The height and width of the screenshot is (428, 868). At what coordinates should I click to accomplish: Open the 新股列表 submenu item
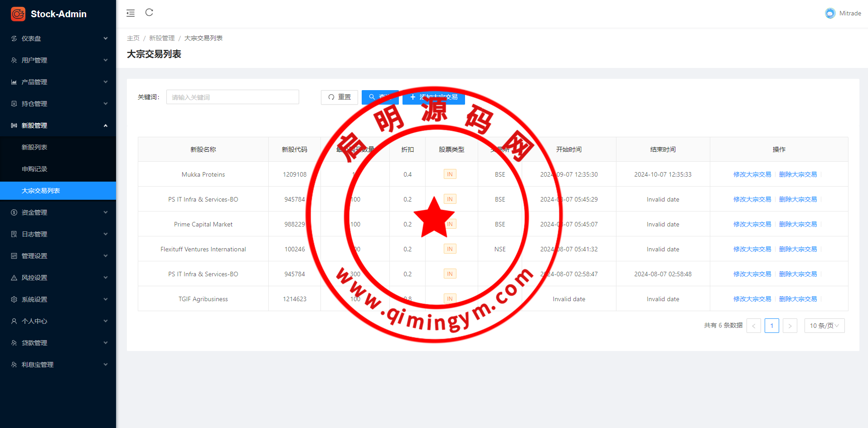click(x=34, y=147)
